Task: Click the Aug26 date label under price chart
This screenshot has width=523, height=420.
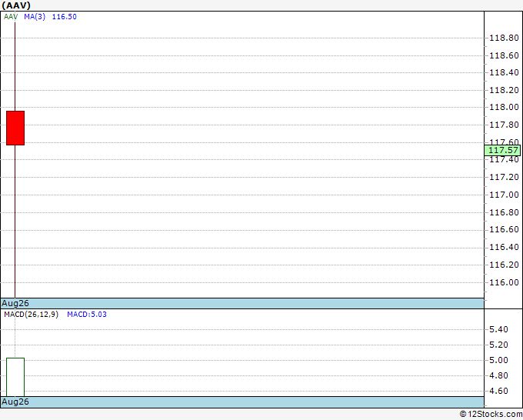Action: click(x=15, y=303)
